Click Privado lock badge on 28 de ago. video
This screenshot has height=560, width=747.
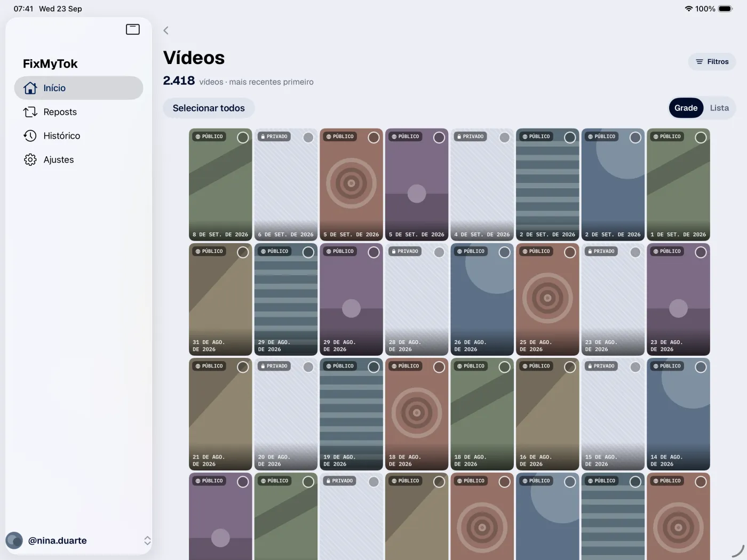(x=405, y=251)
